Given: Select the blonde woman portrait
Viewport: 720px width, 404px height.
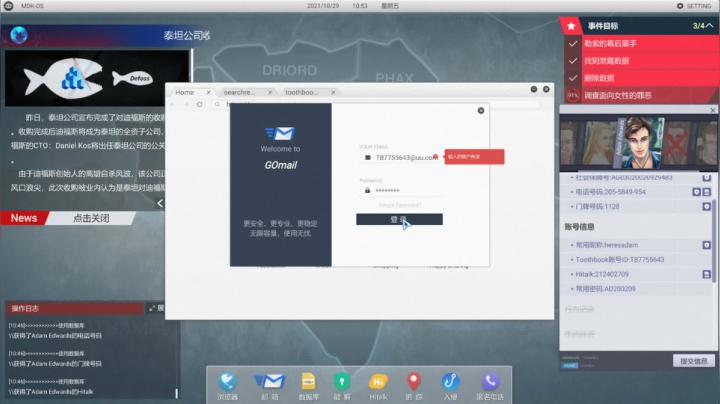Looking at the screenshot, I should [599, 143].
